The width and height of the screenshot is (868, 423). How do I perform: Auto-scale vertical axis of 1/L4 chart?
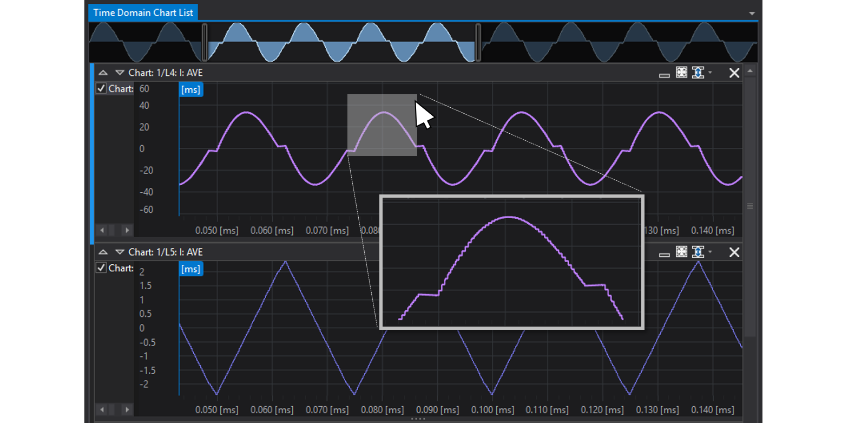pos(698,73)
